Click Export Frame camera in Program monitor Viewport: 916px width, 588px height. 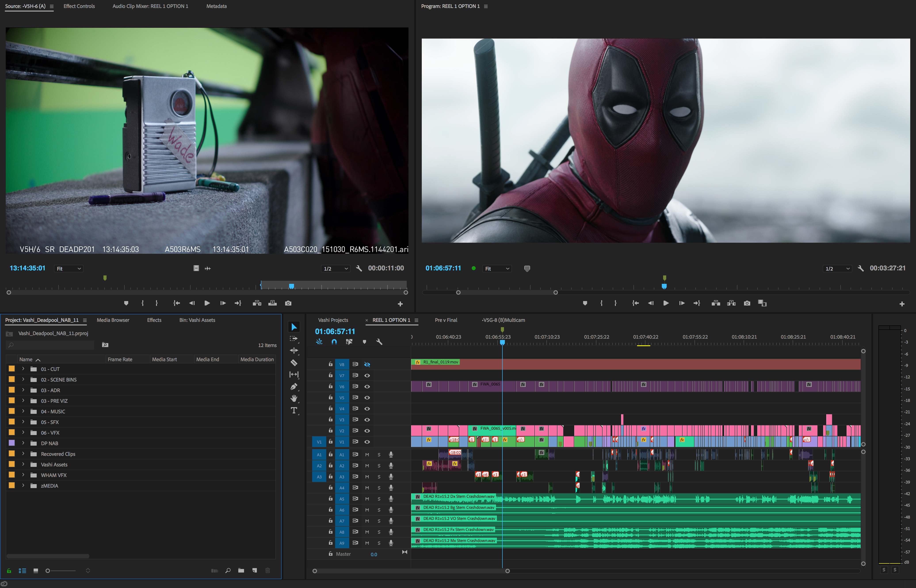[x=747, y=303]
